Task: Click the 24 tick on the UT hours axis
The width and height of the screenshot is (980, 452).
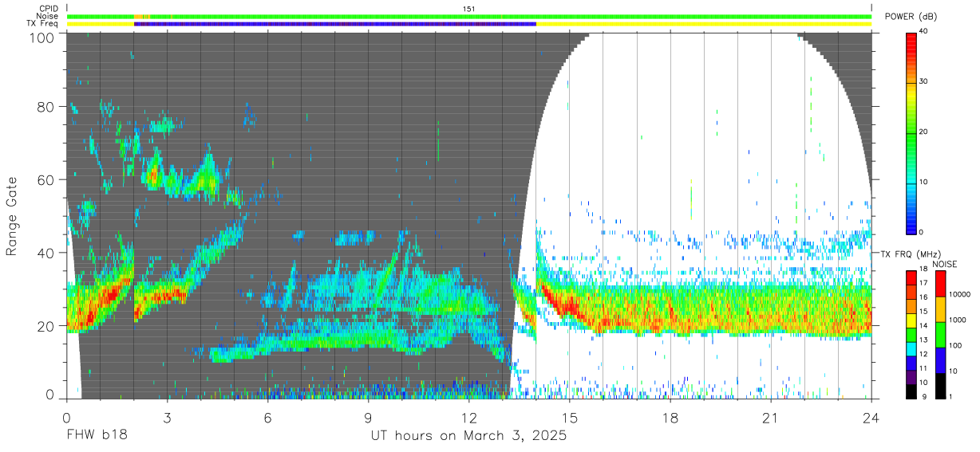Action: [871, 418]
